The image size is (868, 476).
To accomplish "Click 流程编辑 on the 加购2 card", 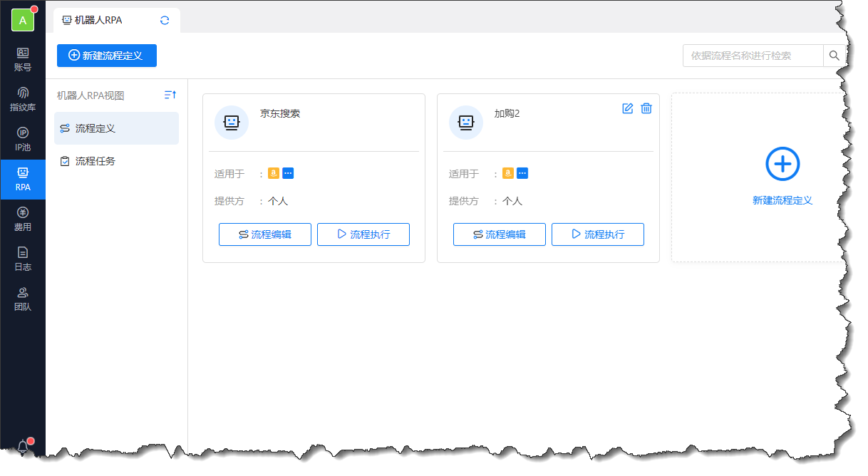I will point(500,234).
